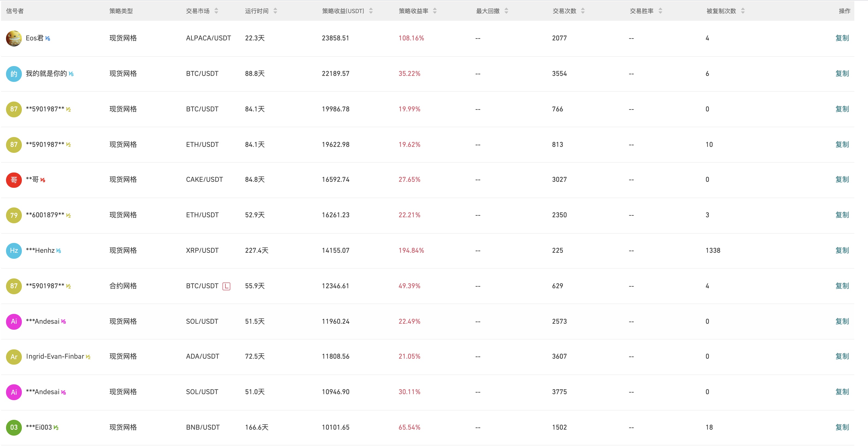868x446 pixels.
Task: Click level badge next to ***Ei003
Action: (x=56, y=428)
